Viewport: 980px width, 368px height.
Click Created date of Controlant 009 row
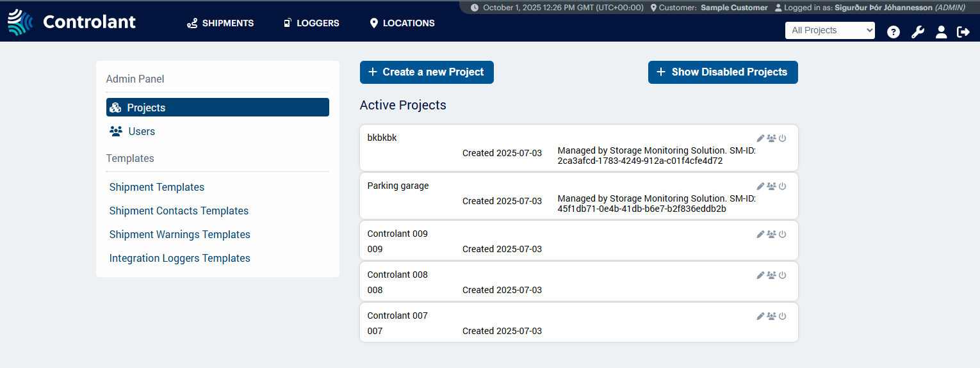click(x=502, y=249)
